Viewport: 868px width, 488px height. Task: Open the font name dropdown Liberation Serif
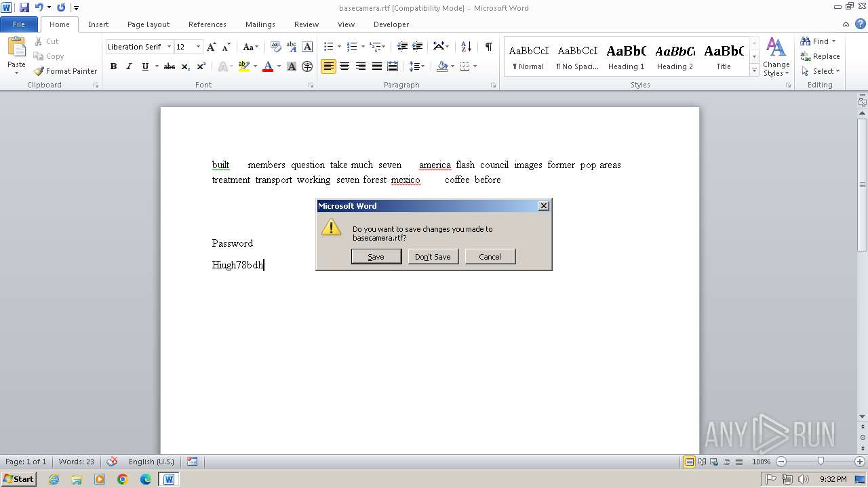click(169, 47)
